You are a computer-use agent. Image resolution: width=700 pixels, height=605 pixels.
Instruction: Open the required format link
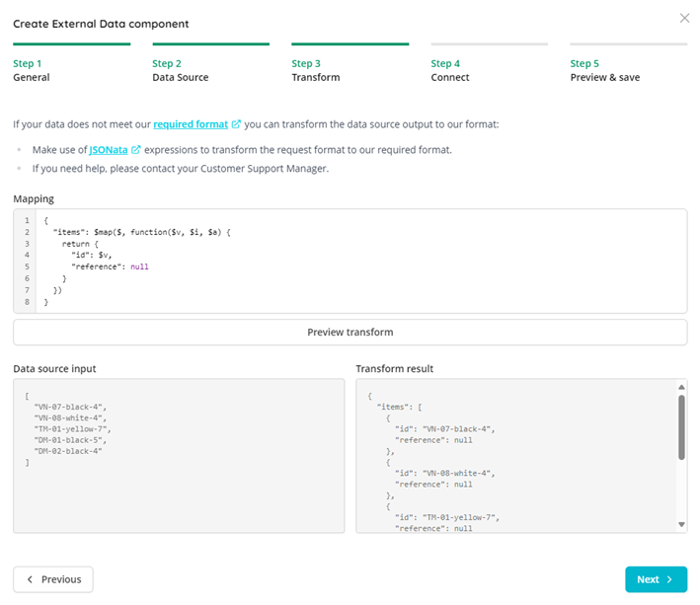(191, 124)
